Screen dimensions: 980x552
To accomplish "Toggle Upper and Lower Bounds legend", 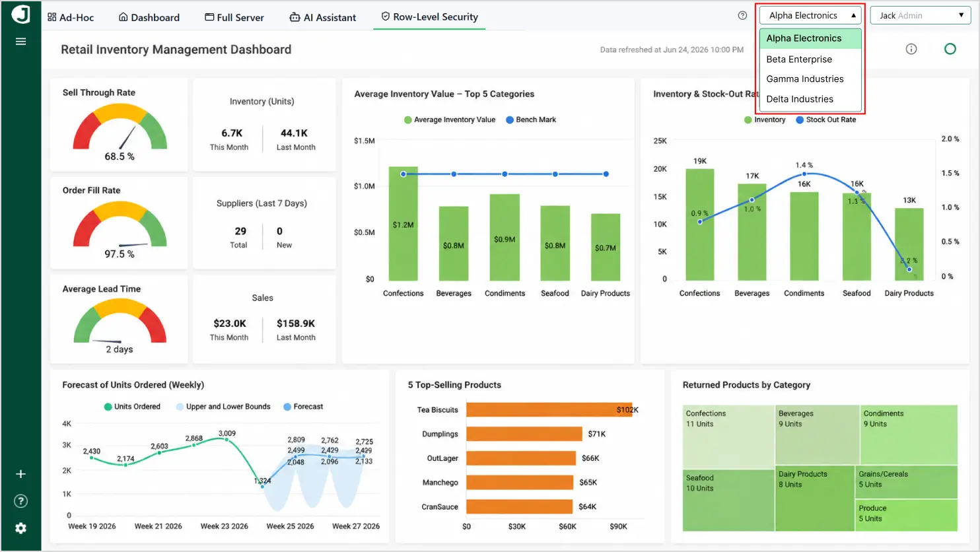I will [223, 407].
